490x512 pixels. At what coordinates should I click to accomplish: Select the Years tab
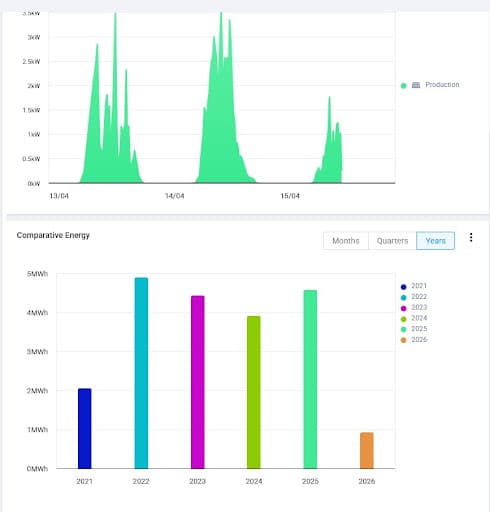click(435, 241)
